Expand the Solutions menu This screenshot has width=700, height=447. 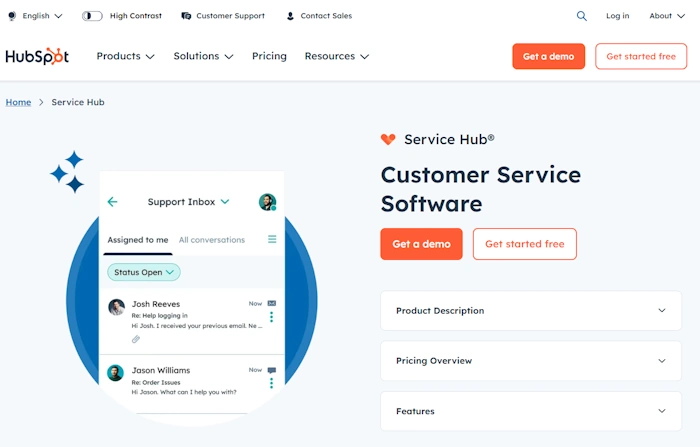tap(204, 56)
